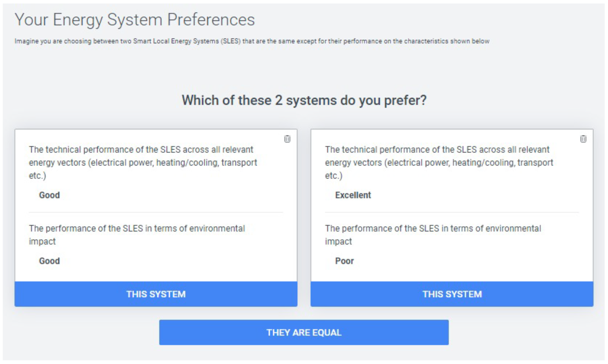This screenshot has height=364, width=608.
Task: Click the word 'etc.)' in the left card
Action: tap(38, 176)
